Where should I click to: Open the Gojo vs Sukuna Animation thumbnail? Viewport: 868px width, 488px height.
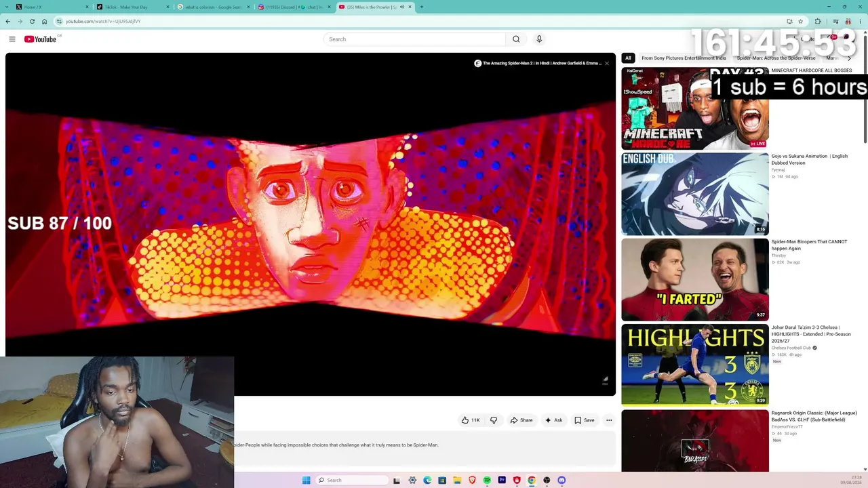pos(695,194)
